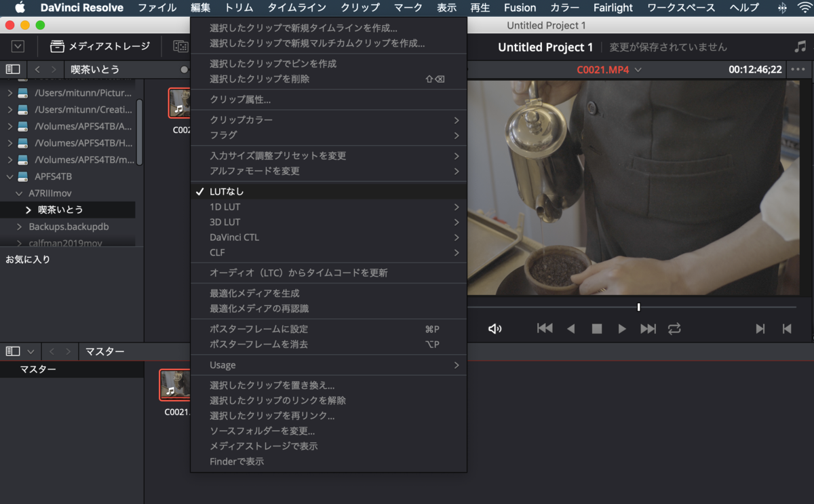
Task: Play clip in reverse
Action: 571,329
